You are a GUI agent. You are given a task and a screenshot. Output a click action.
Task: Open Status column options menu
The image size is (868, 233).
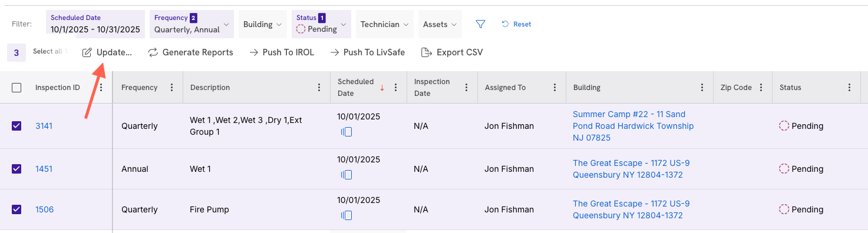(x=849, y=88)
